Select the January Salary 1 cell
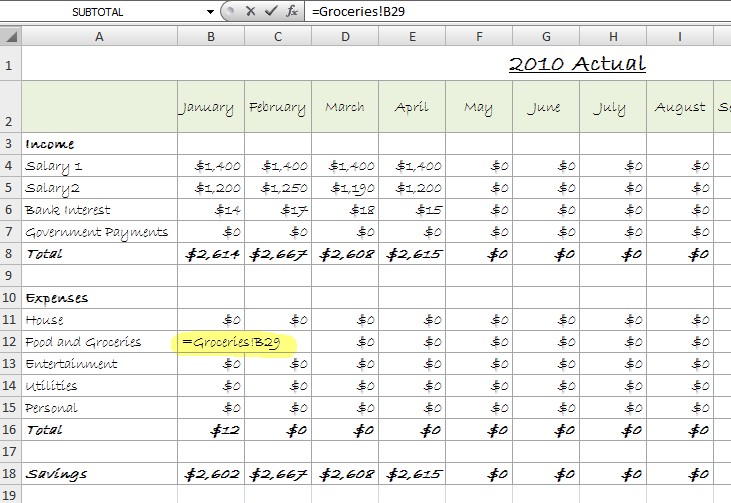The width and height of the screenshot is (731, 503). point(211,166)
